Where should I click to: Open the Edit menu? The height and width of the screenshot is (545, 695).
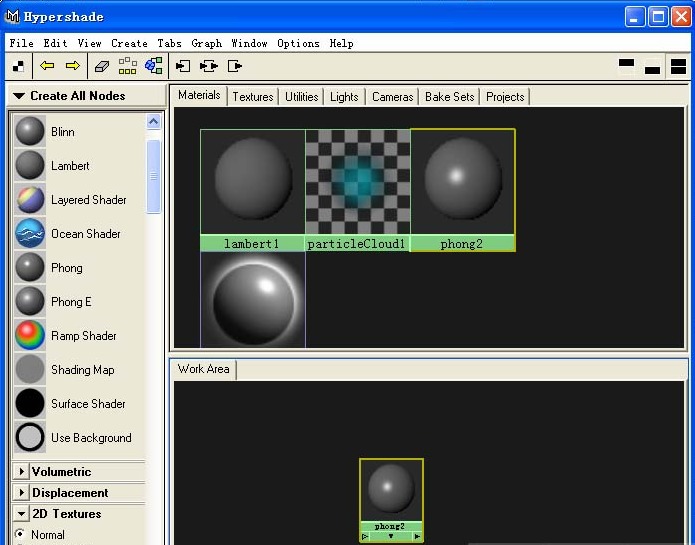click(x=55, y=43)
